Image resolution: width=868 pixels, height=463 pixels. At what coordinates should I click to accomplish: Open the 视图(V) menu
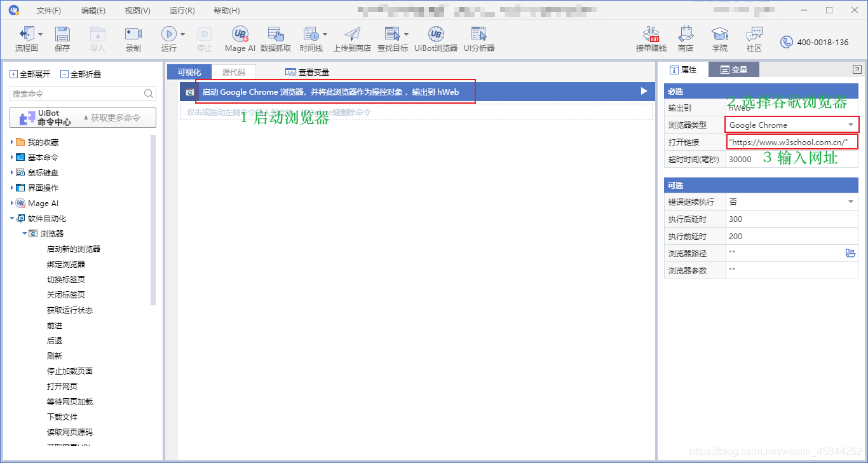138,10
